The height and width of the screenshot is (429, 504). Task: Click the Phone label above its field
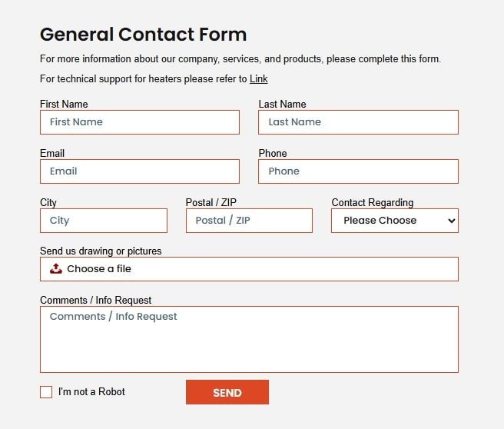[273, 153]
